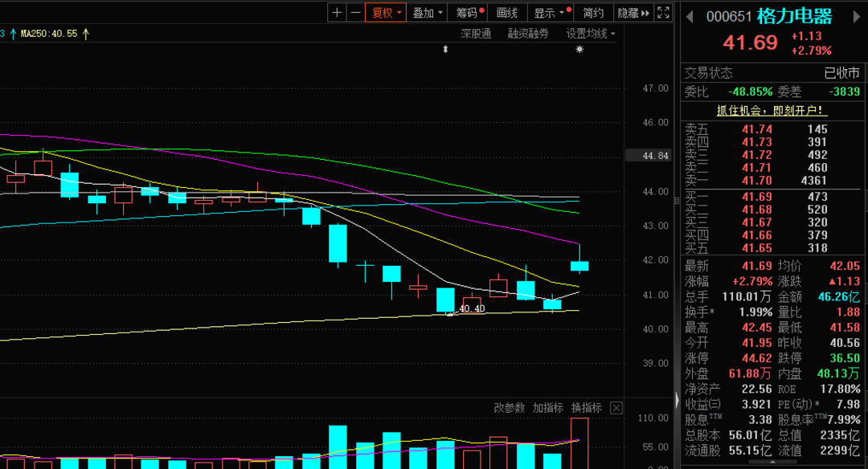868x469 pixels.
Task: Click the plus zoom-in chart icon
Action: point(337,13)
